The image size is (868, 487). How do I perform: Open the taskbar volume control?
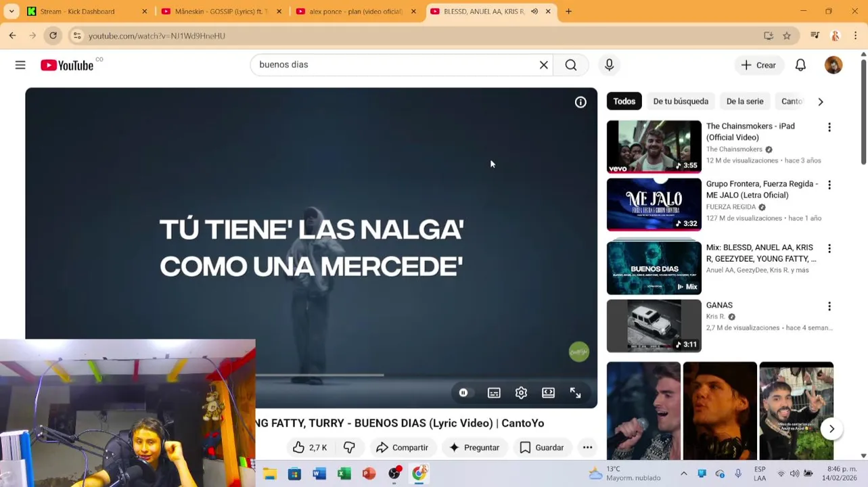click(794, 473)
